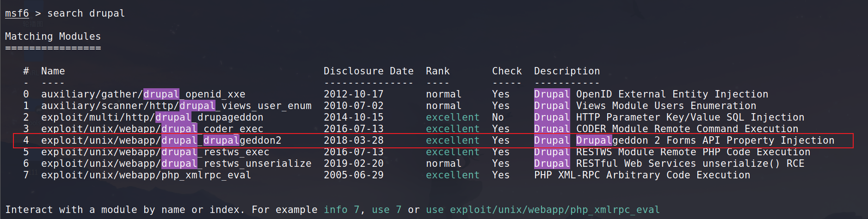The height and width of the screenshot is (219, 868).
Task: Click 'Yes' check value in drupalgeddon2 row
Action: click(x=501, y=140)
